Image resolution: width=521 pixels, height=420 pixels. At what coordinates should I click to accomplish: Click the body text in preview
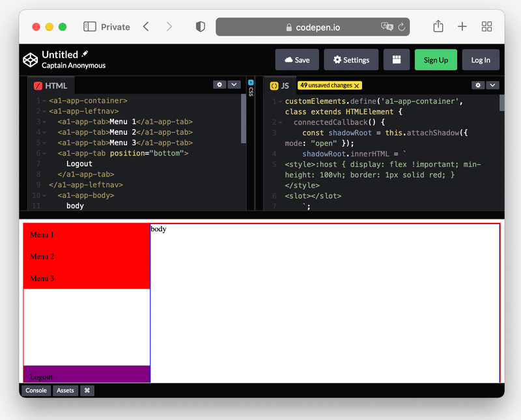[x=158, y=229]
